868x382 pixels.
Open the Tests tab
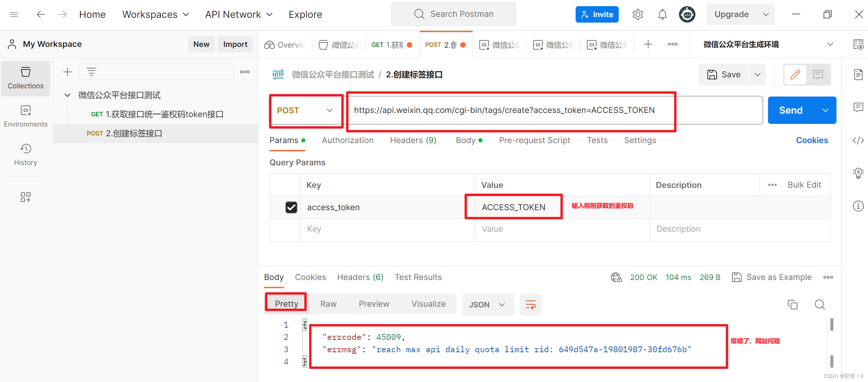pyautogui.click(x=597, y=140)
